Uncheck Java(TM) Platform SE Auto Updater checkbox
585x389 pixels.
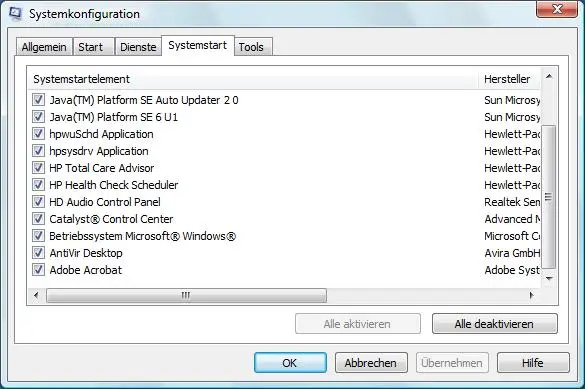[x=38, y=100]
